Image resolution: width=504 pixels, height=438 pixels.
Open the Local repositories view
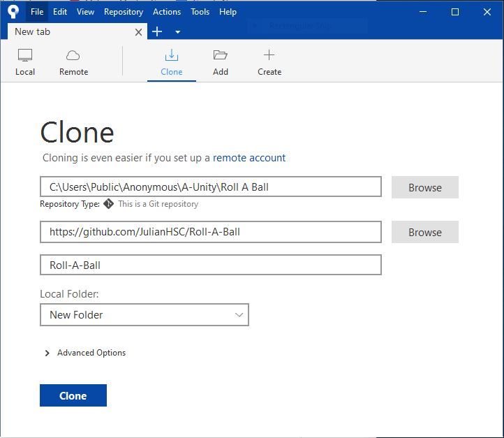point(25,62)
